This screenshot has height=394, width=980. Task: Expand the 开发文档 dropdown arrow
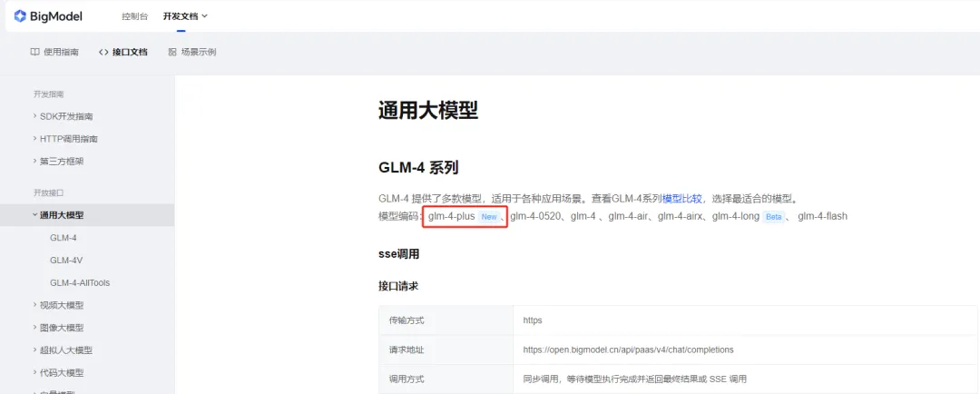tap(204, 16)
